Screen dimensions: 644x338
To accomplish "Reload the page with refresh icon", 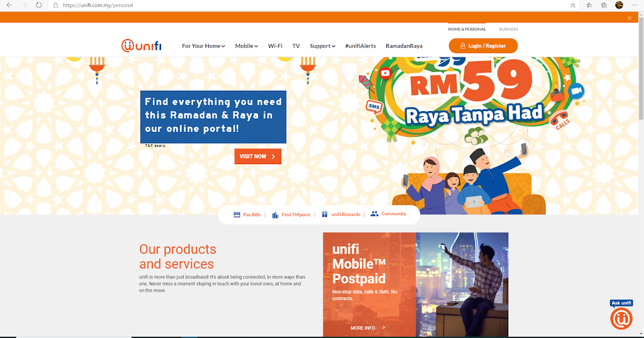I will [39, 5].
